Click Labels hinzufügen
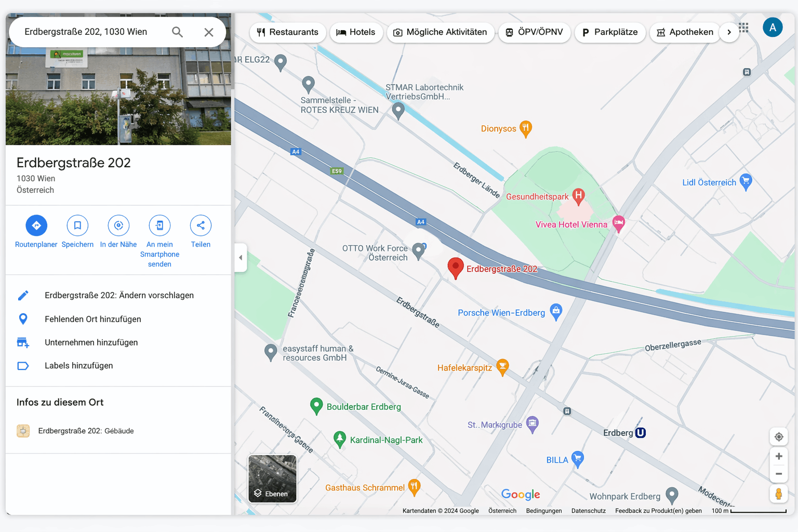This screenshot has height=532, width=798. (x=118, y=366)
